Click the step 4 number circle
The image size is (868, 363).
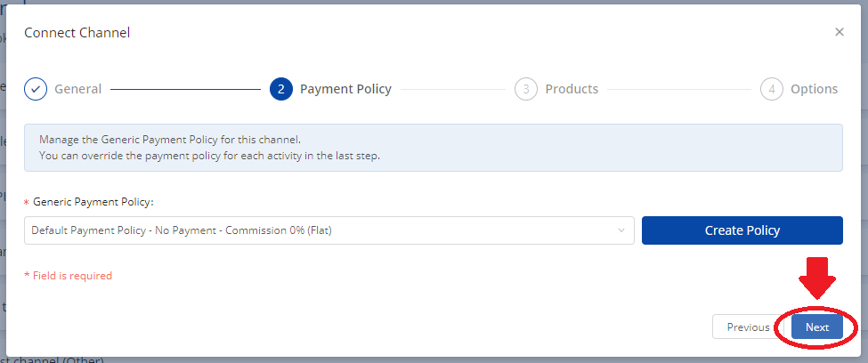pos(772,89)
